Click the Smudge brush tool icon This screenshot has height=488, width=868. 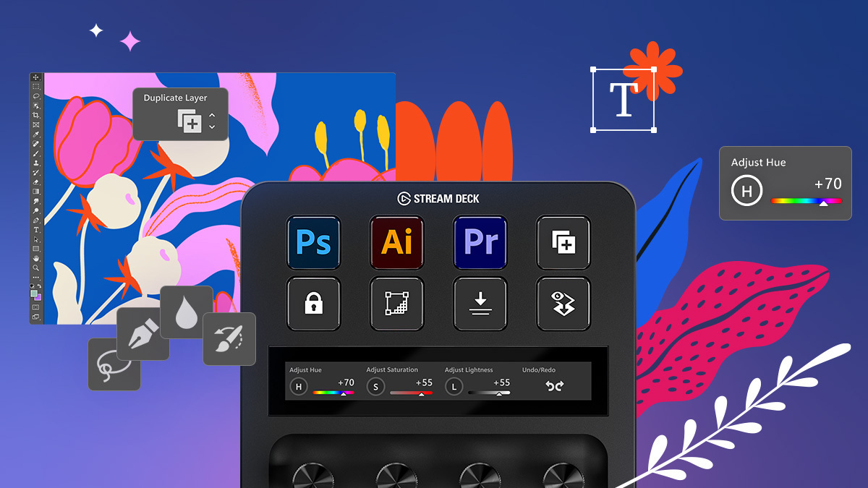click(230, 340)
